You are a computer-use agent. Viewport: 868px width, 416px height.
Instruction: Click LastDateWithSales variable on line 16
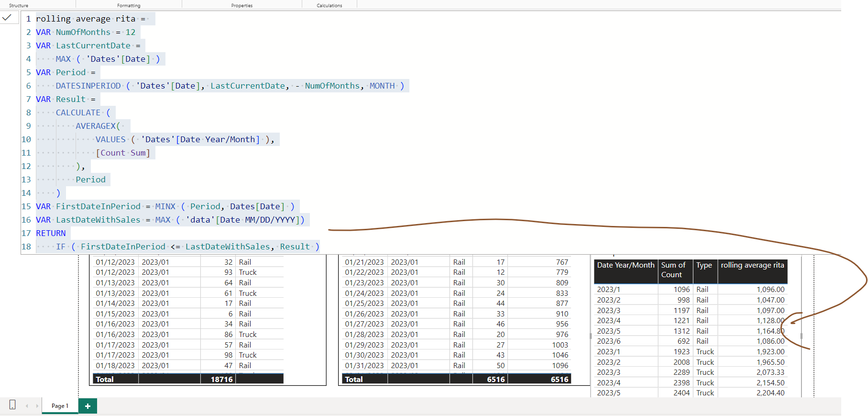coord(98,220)
